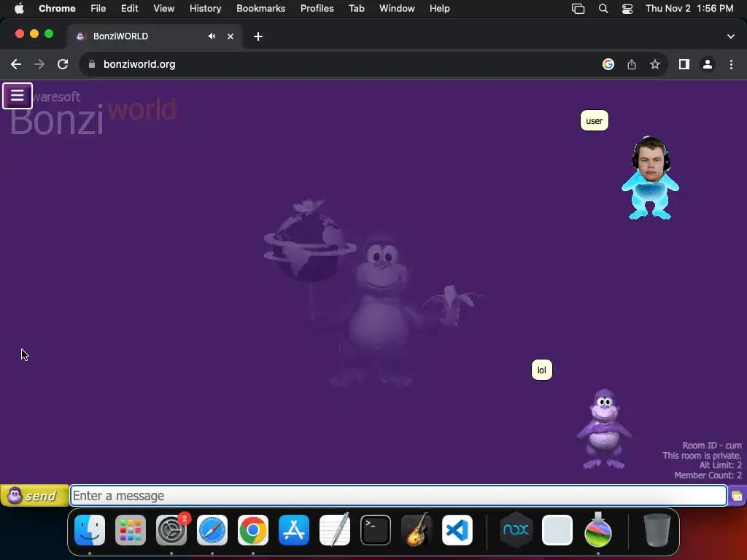Open a new tab with plus button
This screenshot has width=747, height=560.
pyautogui.click(x=258, y=36)
